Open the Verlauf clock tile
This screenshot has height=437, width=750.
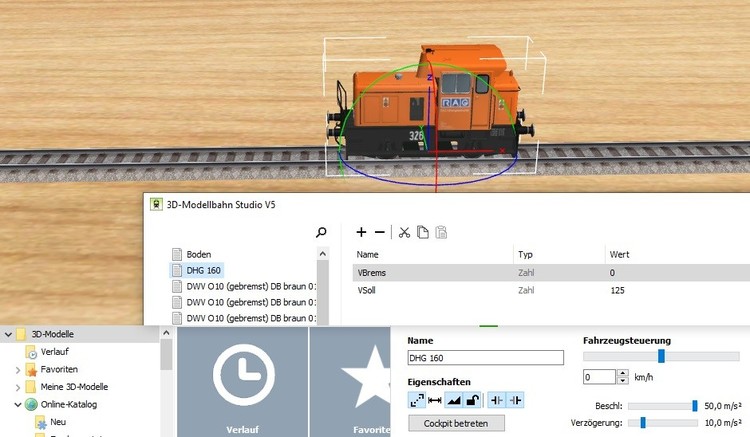coord(243,382)
